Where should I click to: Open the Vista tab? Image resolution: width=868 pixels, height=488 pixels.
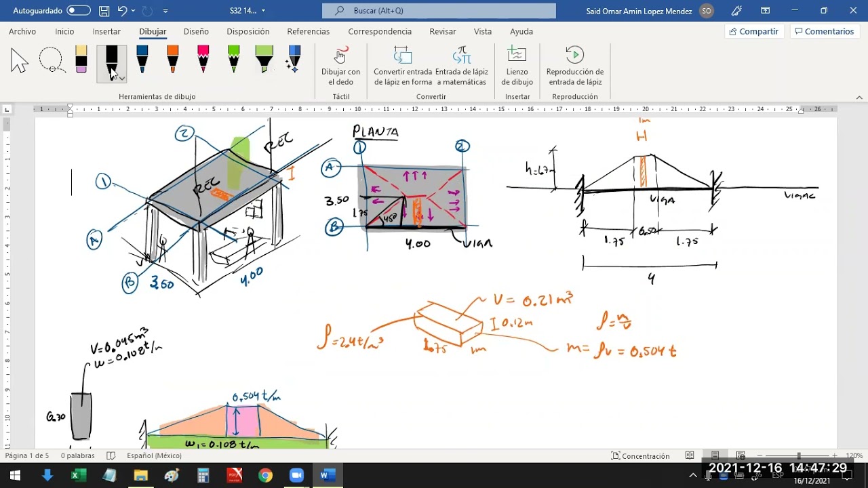[x=483, y=31]
